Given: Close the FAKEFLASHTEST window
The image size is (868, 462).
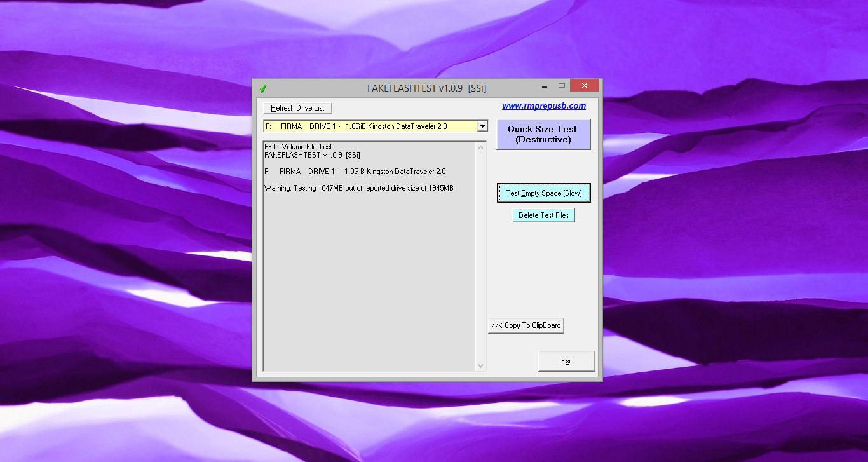Looking at the screenshot, I should (x=584, y=86).
